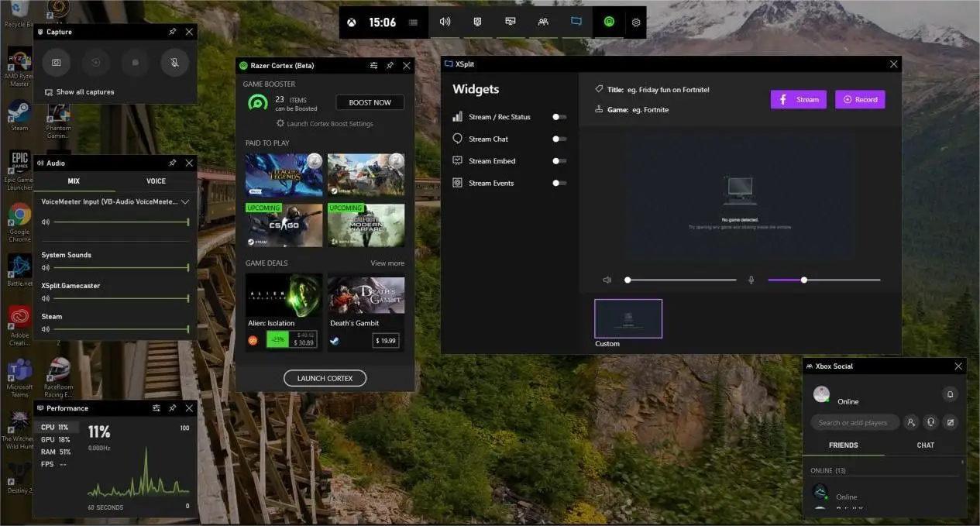Mute the XSplit speaker icon
Viewport: 980px width, 526px height.
coord(607,280)
